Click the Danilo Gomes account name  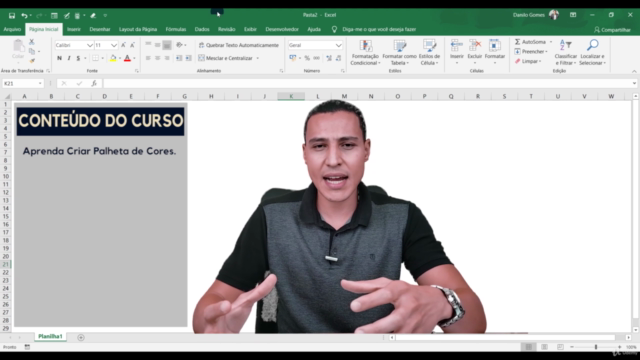pyautogui.click(x=529, y=15)
